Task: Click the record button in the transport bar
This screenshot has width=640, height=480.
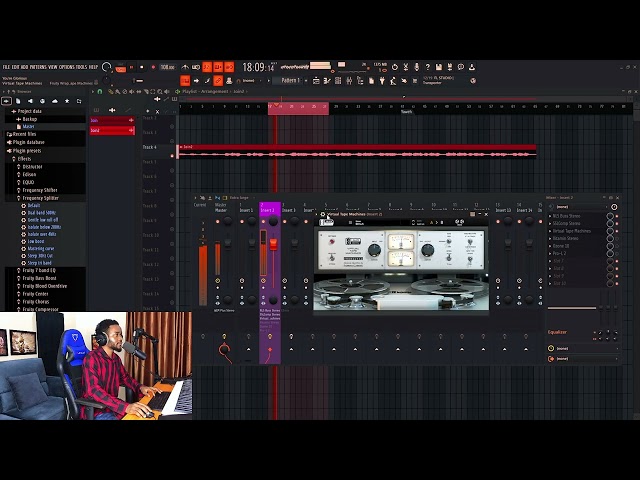Action: (153, 67)
